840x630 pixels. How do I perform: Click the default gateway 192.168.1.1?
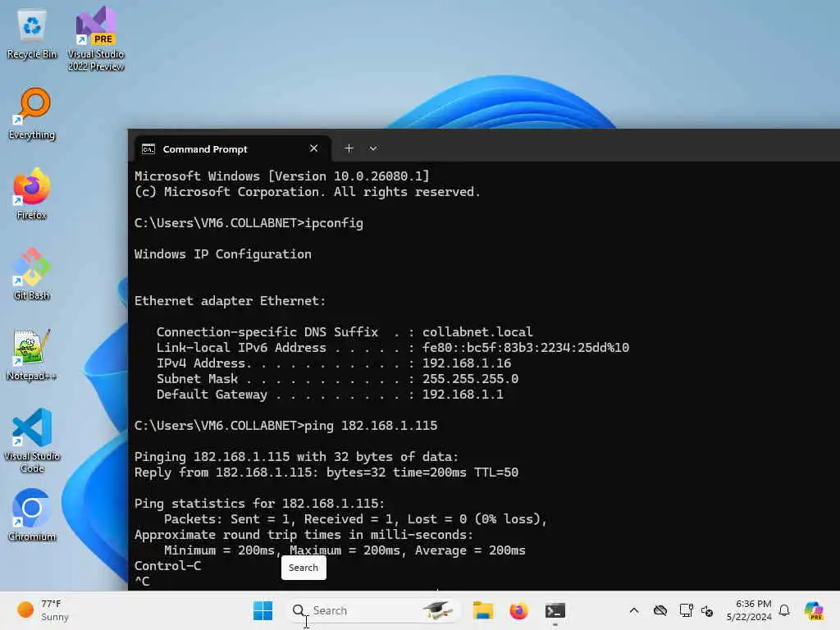coord(463,395)
